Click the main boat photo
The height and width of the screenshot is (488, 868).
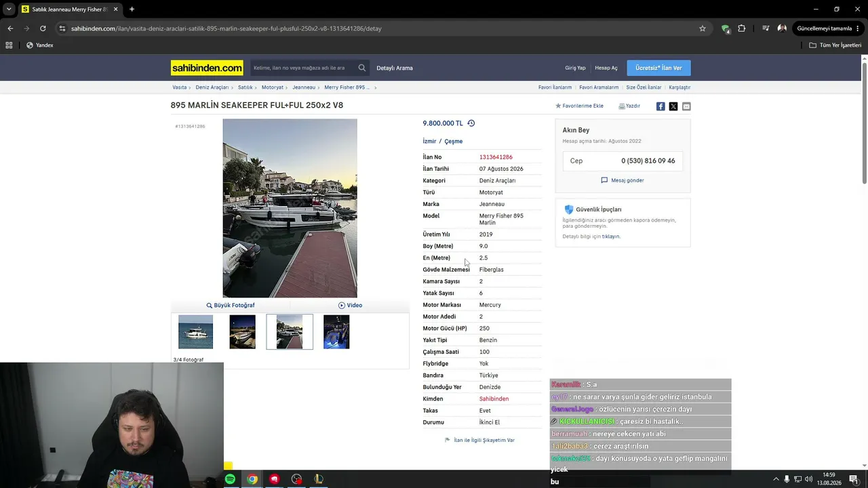pyautogui.click(x=290, y=208)
